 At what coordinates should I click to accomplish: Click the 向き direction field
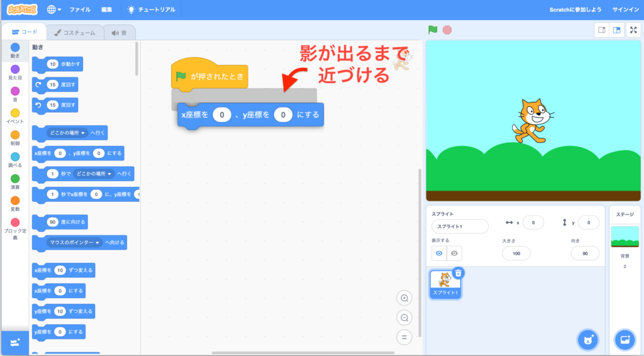(x=585, y=253)
